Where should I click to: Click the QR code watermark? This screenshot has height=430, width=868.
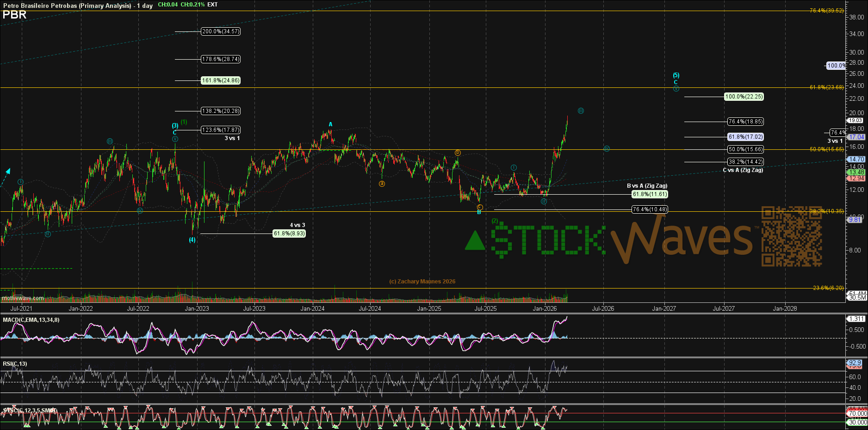pos(792,236)
